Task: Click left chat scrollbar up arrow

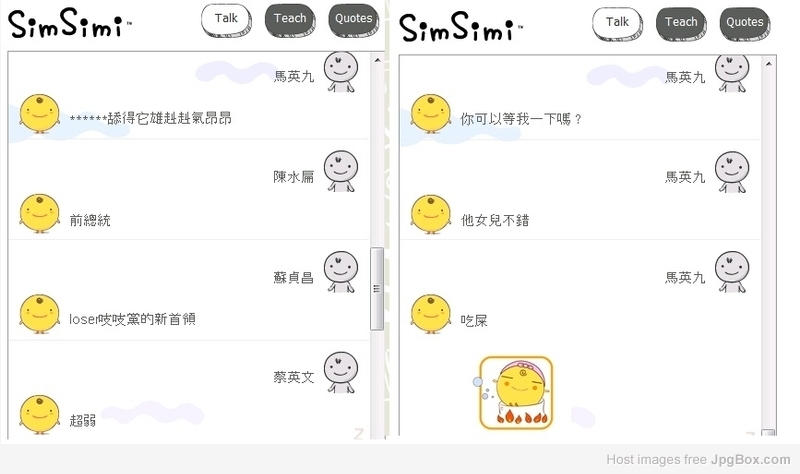Action: pos(377,60)
